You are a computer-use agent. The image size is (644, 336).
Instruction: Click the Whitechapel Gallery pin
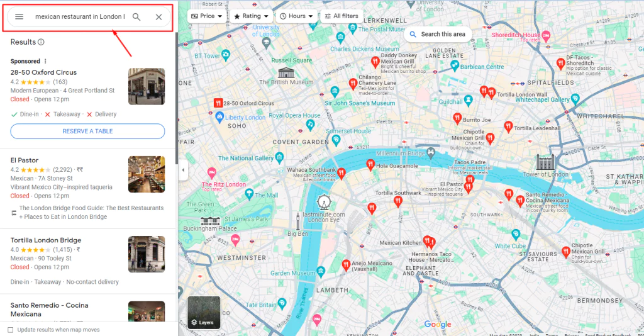[575, 99]
